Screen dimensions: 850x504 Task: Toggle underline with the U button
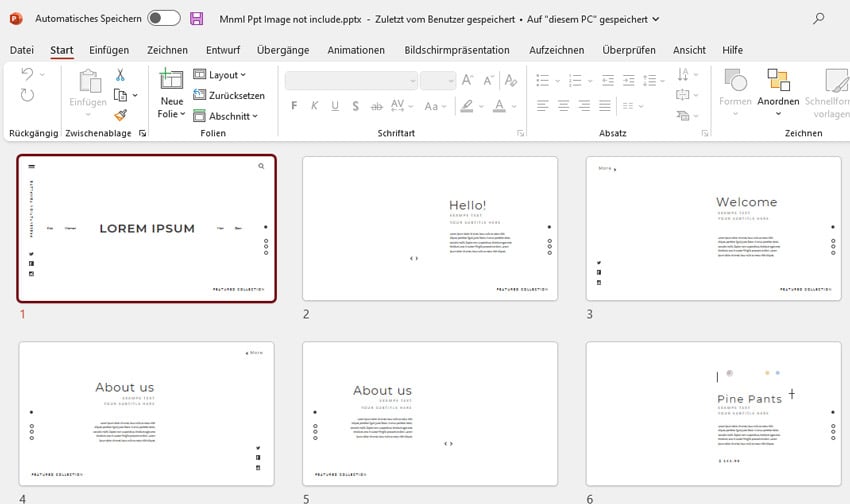click(x=335, y=106)
